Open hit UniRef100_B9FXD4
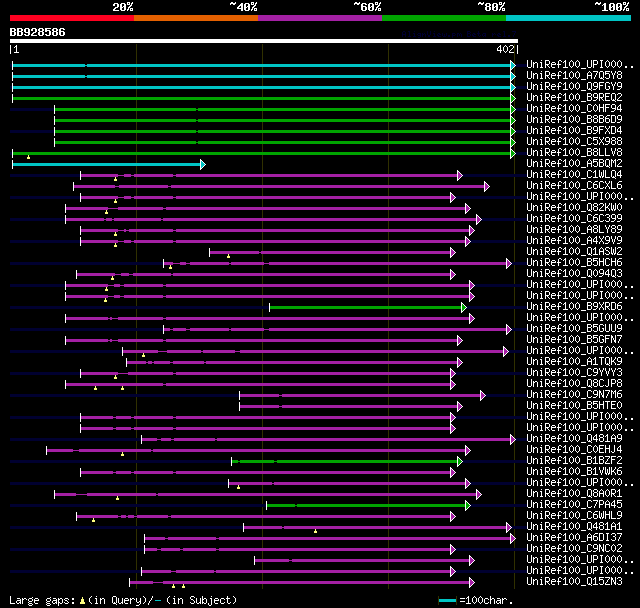640x608 pixels. 574,131
